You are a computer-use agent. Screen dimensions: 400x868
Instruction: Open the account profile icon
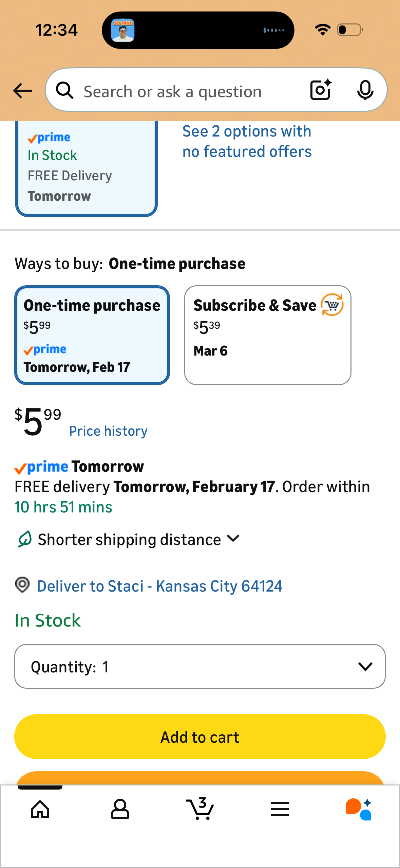[120, 809]
